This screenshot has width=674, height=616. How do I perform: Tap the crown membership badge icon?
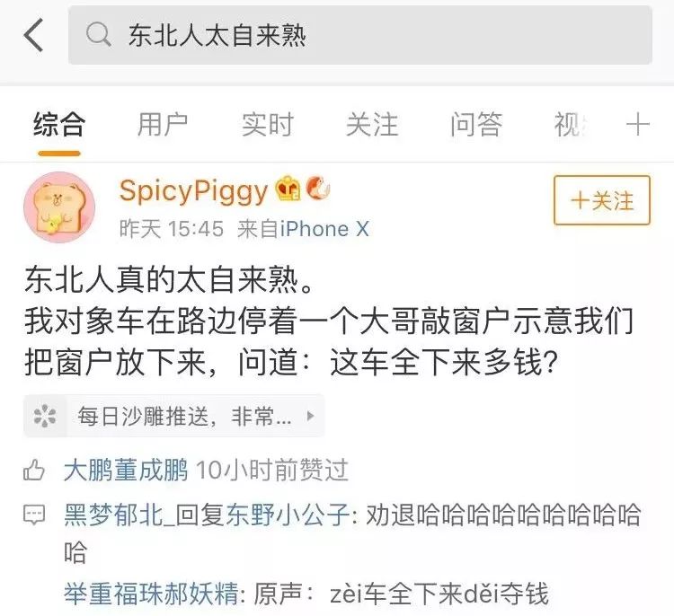pyautogui.click(x=288, y=189)
